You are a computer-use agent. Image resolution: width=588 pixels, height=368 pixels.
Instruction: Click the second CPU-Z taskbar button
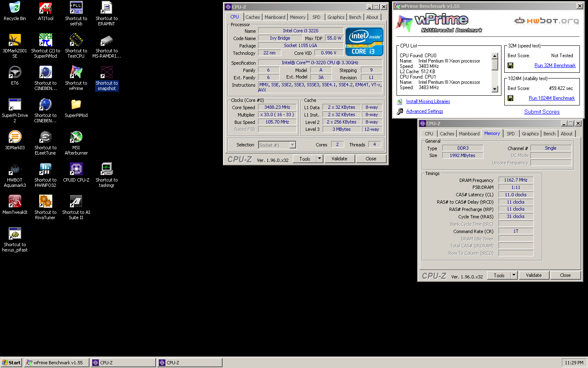tap(190, 363)
